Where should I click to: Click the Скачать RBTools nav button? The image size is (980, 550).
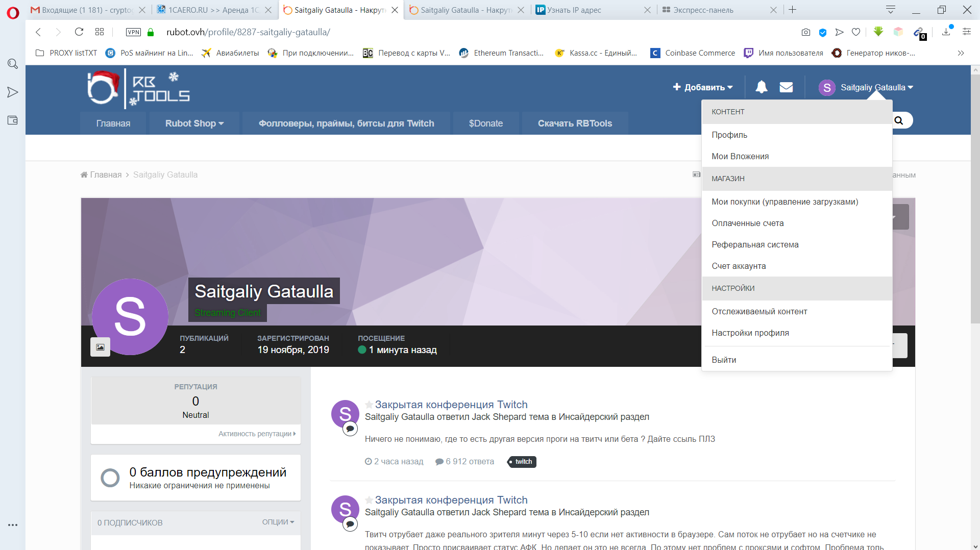[575, 123]
